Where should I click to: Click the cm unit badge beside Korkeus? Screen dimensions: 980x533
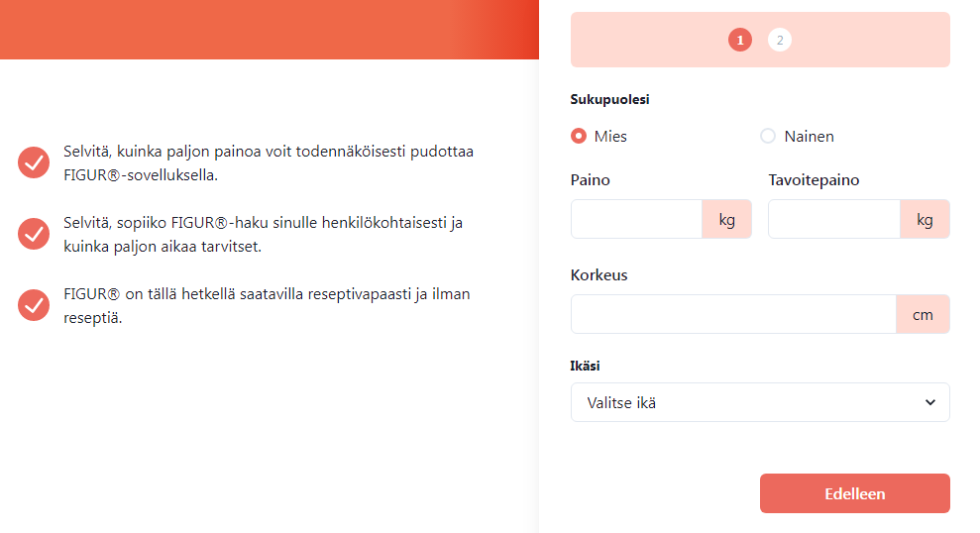[x=923, y=314]
